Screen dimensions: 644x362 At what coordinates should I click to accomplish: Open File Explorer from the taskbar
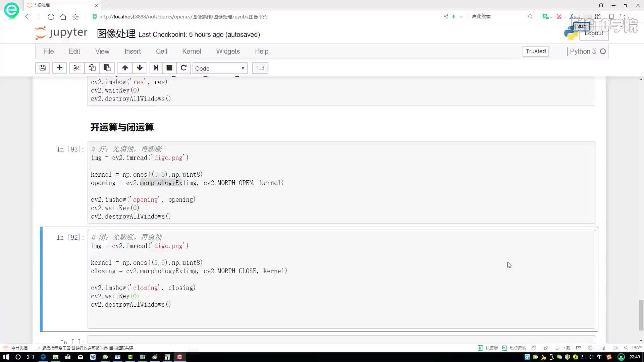[56, 357]
